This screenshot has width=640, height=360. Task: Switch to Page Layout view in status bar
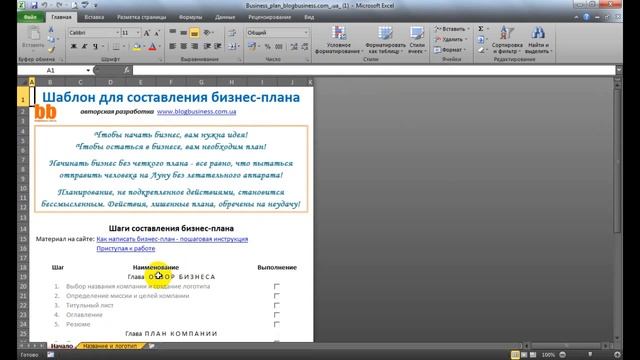pyautogui.click(x=524, y=355)
